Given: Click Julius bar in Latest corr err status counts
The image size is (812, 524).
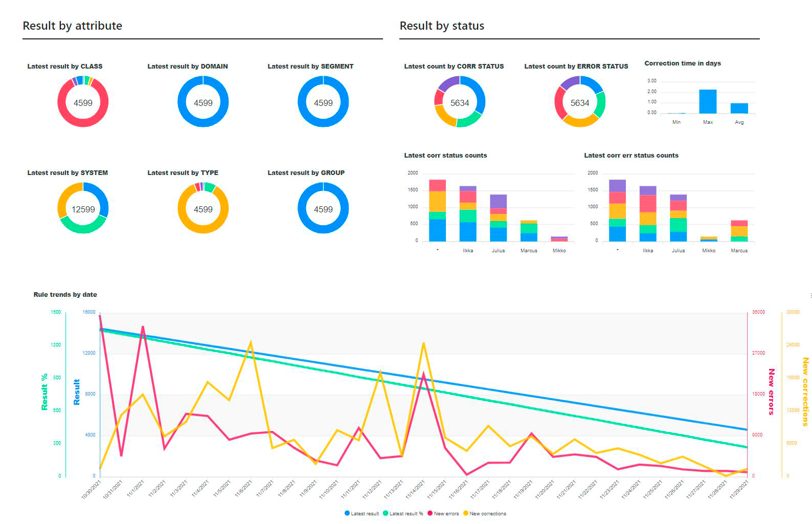Looking at the screenshot, I should coord(678,218).
